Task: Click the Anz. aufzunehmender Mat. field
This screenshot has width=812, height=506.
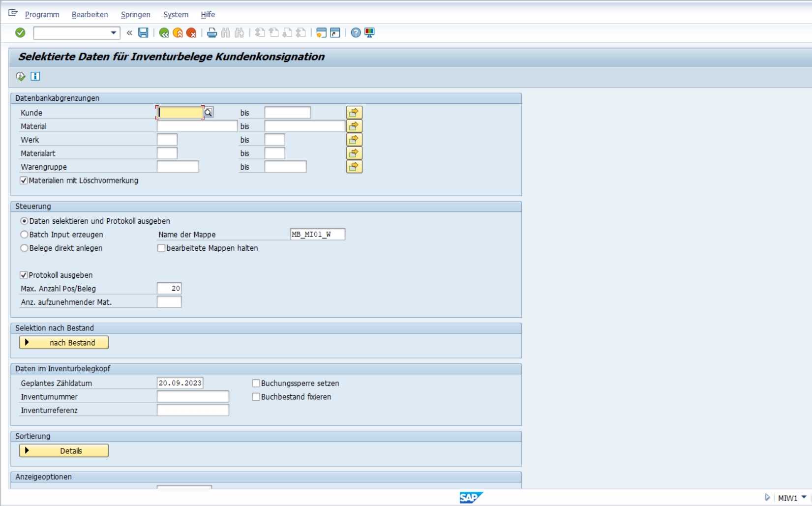Action: (x=169, y=302)
